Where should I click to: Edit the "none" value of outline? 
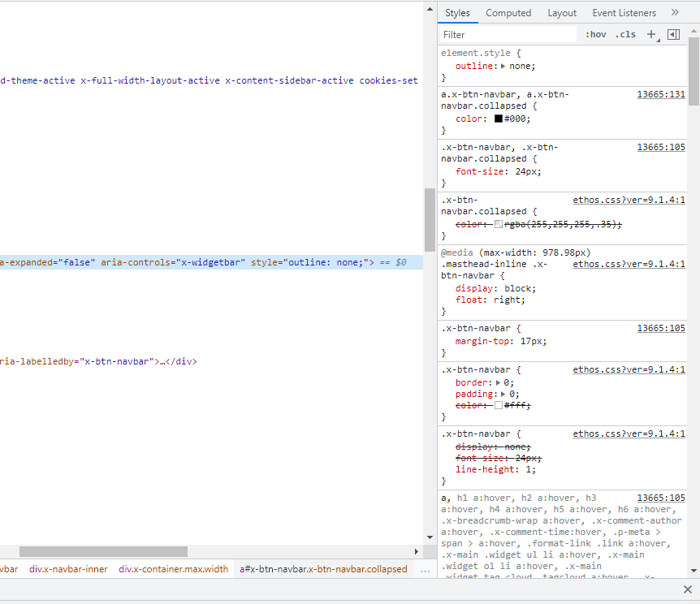click(520, 66)
